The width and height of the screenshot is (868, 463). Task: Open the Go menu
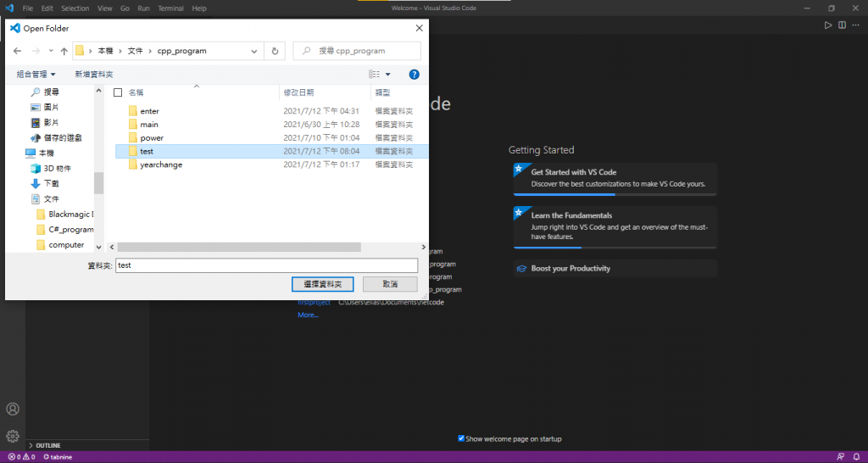point(125,8)
